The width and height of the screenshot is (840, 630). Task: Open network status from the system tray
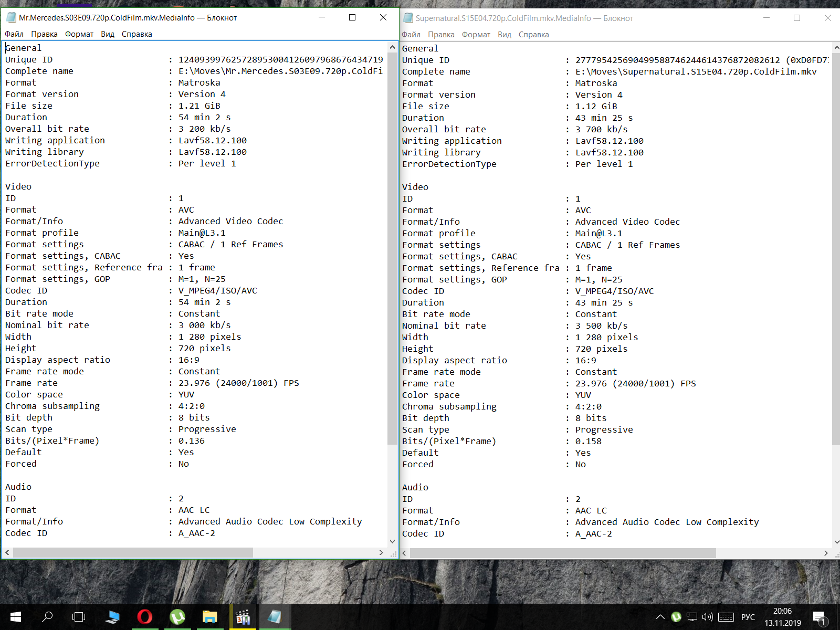tap(692, 617)
